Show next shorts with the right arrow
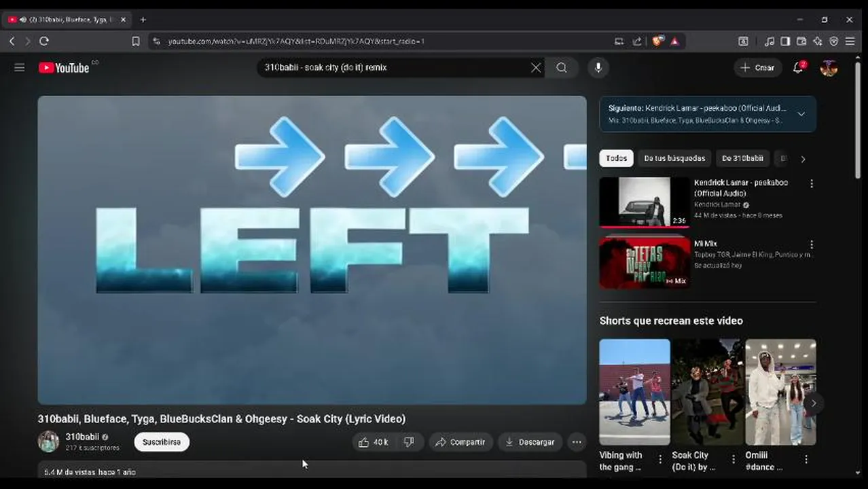Image resolution: width=868 pixels, height=489 pixels. point(813,403)
